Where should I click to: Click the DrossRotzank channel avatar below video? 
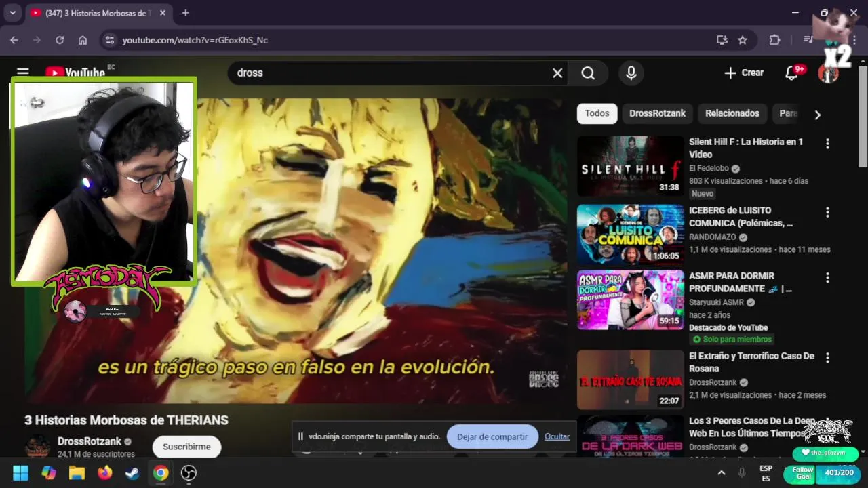[x=37, y=446]
